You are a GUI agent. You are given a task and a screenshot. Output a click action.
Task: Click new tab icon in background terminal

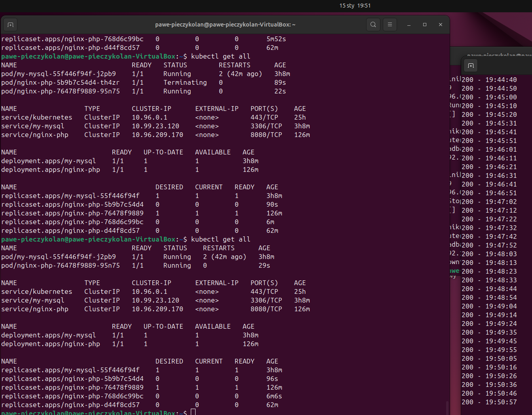(x=471, y=66)
